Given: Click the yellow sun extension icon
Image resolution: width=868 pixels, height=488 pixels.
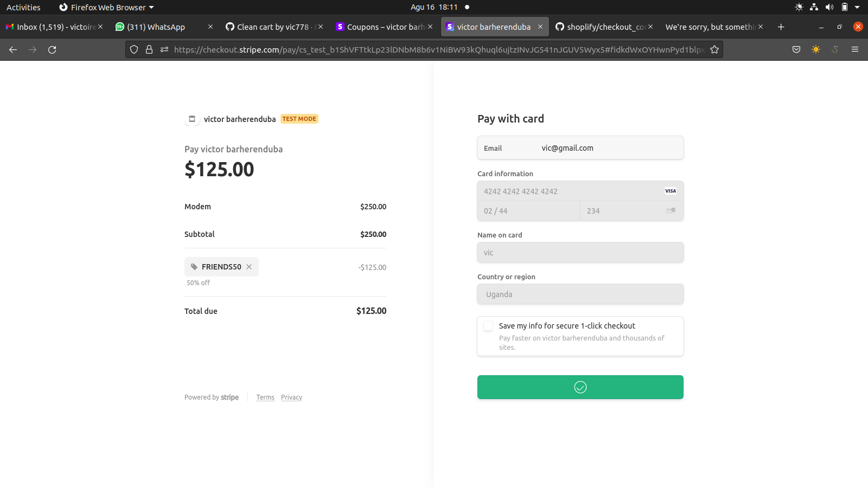Looking at the screenshot, I should point(816,49).
